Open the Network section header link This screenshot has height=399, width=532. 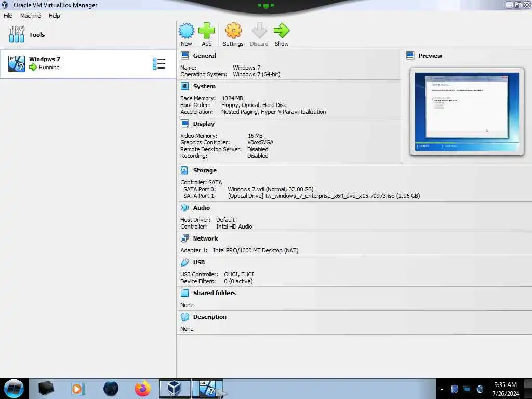point(206,238)
